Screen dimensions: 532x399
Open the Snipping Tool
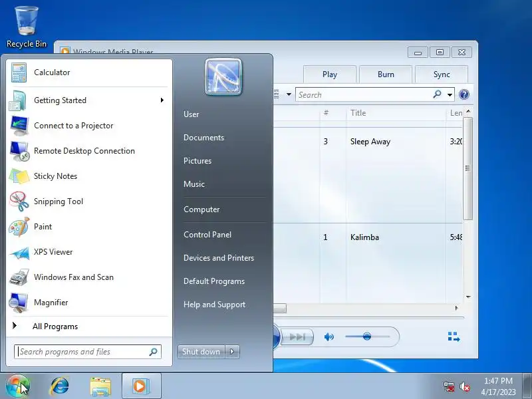[89, 201]
